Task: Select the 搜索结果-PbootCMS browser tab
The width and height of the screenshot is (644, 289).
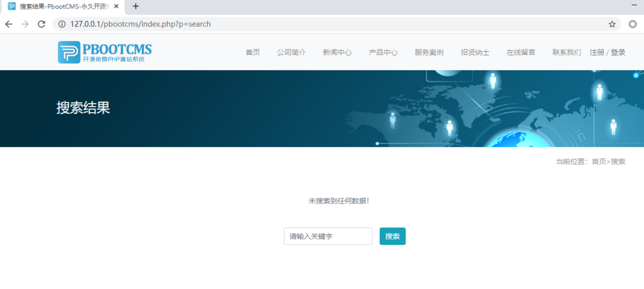Action: (61, 7)
